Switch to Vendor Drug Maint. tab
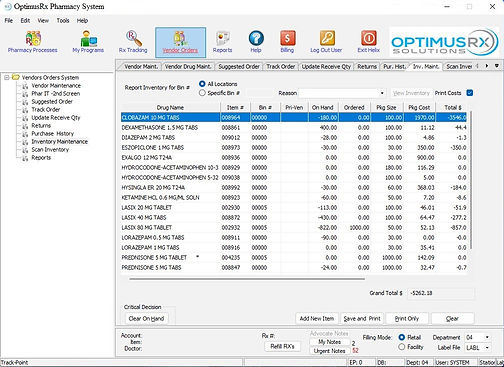This screenshot has width=504, height=367. point(188,67)
